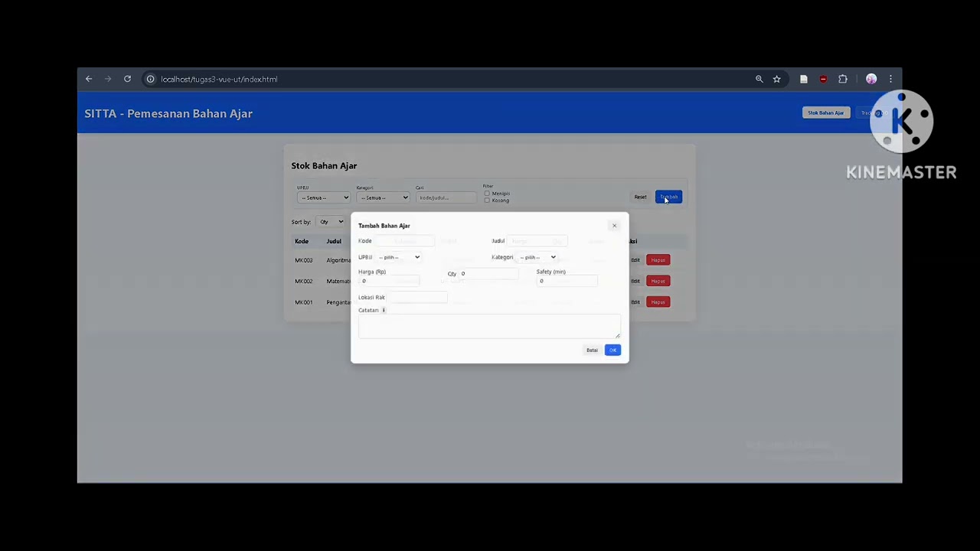Open the Kategori pilih dropdown in the dialog
This screenshot has width=980, height=551.
point(537,257)
